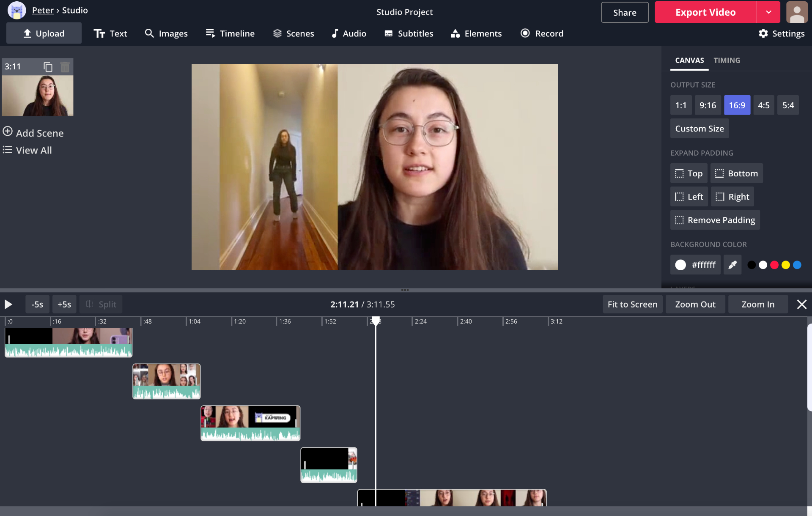The width and height of the screenshot is (812, 516).
Task: Open the Images search tool
Action: click(x=166, y=33)
